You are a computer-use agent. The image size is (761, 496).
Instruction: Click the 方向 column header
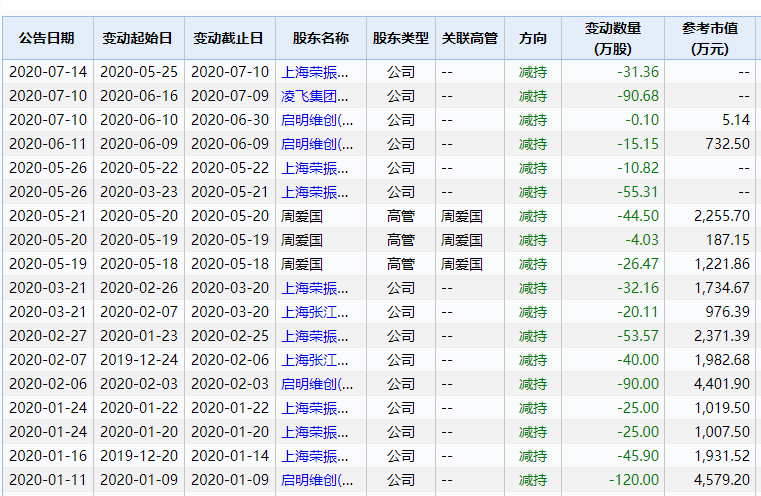point(533,38)
